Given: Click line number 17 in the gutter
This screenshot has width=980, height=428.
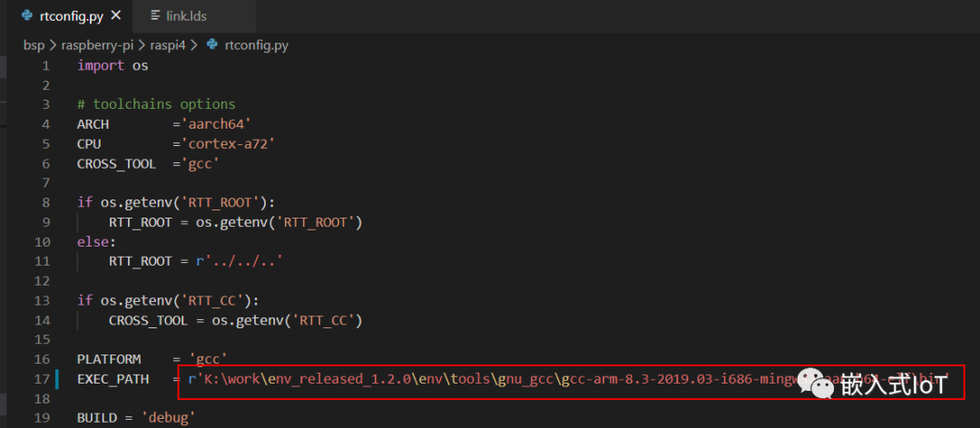Looking at the screenshot, I should [x=43, y=379].
